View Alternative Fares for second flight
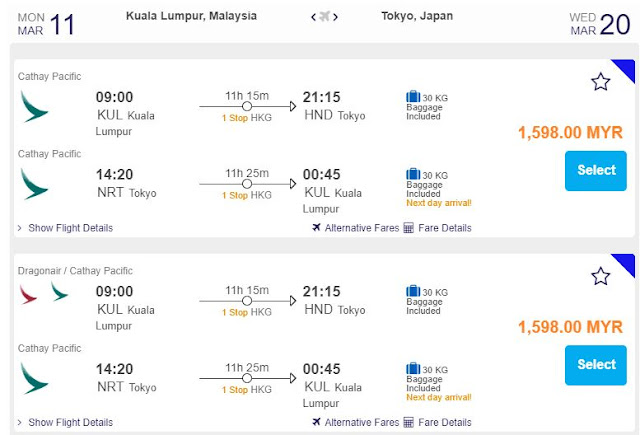Screen dimensions: 640x435 click(355, 423)
